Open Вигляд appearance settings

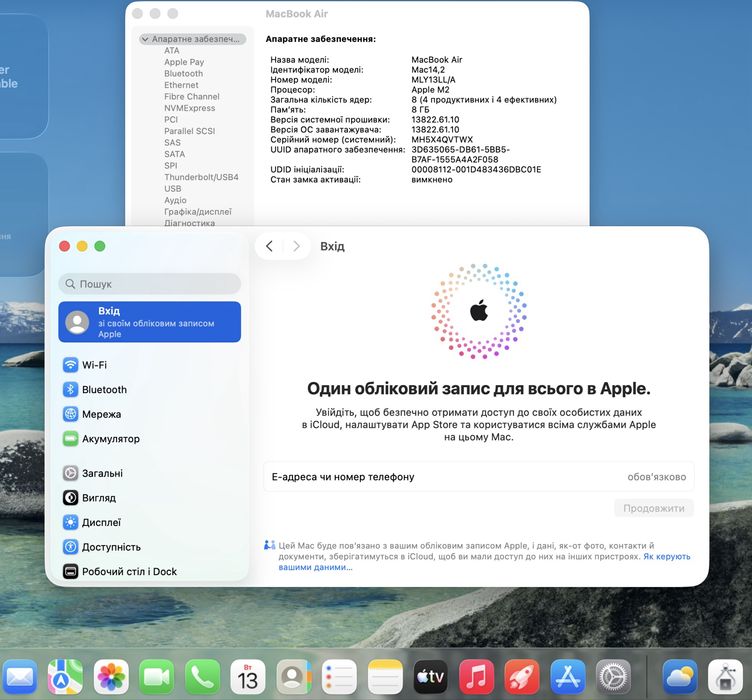(x=150, y=498)
